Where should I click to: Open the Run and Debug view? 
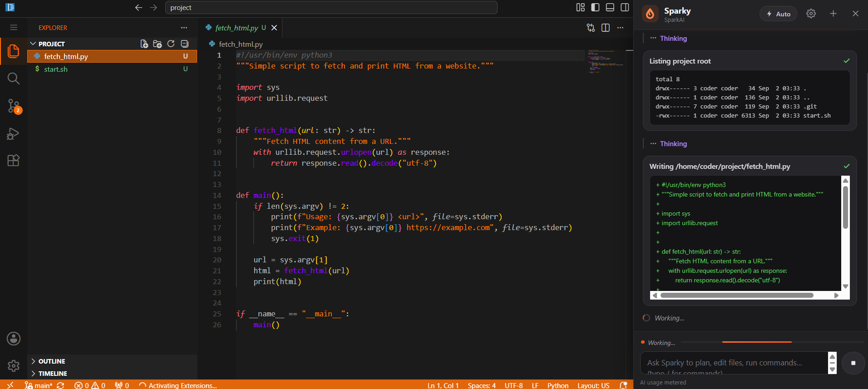14,133
